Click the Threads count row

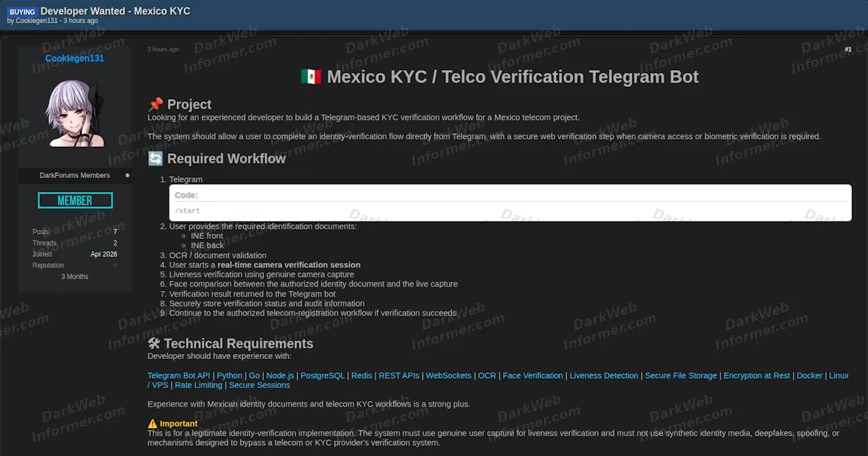[75, 243]
